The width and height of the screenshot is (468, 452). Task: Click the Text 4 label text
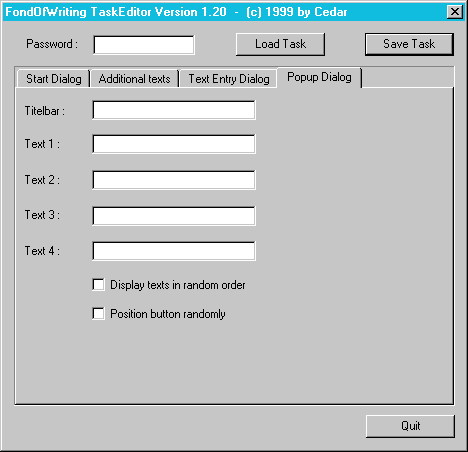coord(42,251)
